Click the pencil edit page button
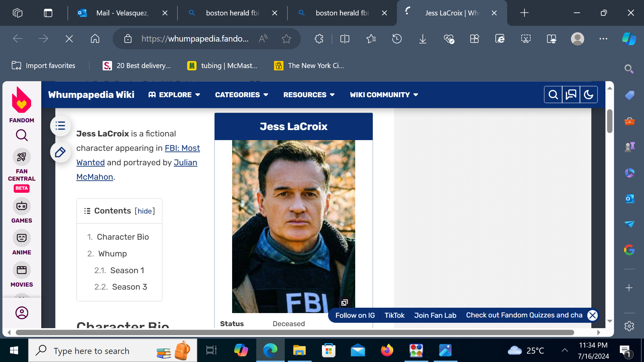 pyautogui.click(x=60, y=152)
